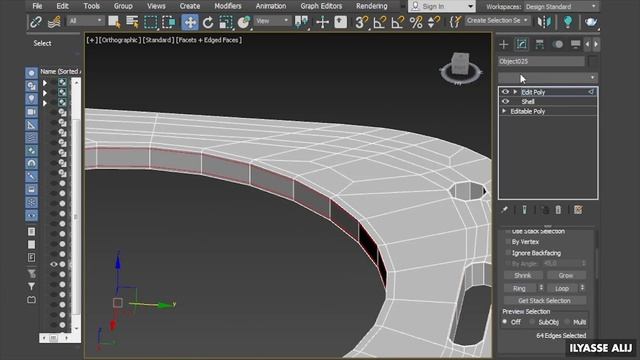Click the Select and Place tool
This screenshot has height=360, width=640.
pyautogui.click(x=244, y=22)
